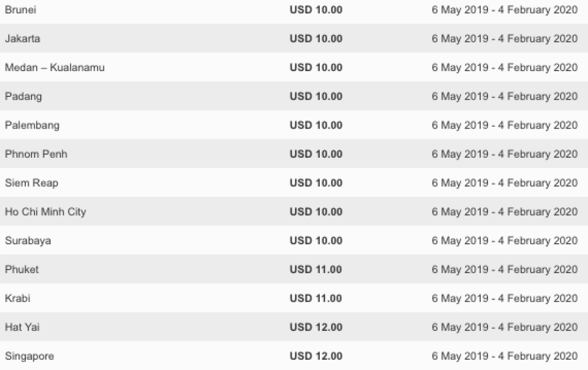
Task: Select the USD 10.00 price beside Brunei
Action: [x=316, y=10]
